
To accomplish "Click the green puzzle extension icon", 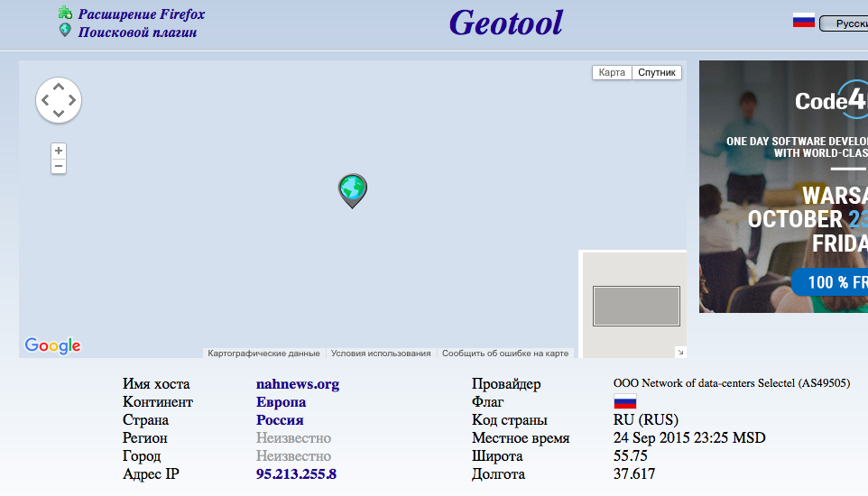I will 65,13.
